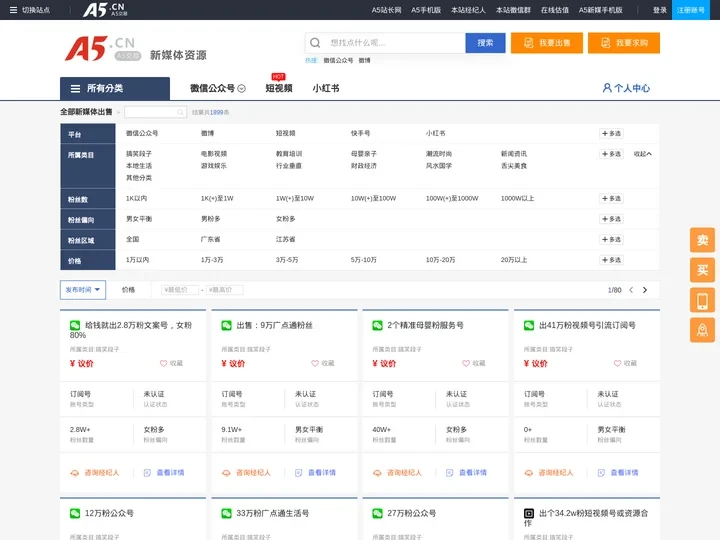Click WeChat icon on 27万粉公众号 listing
Screen dimensions: 720x540
[377, 513]
